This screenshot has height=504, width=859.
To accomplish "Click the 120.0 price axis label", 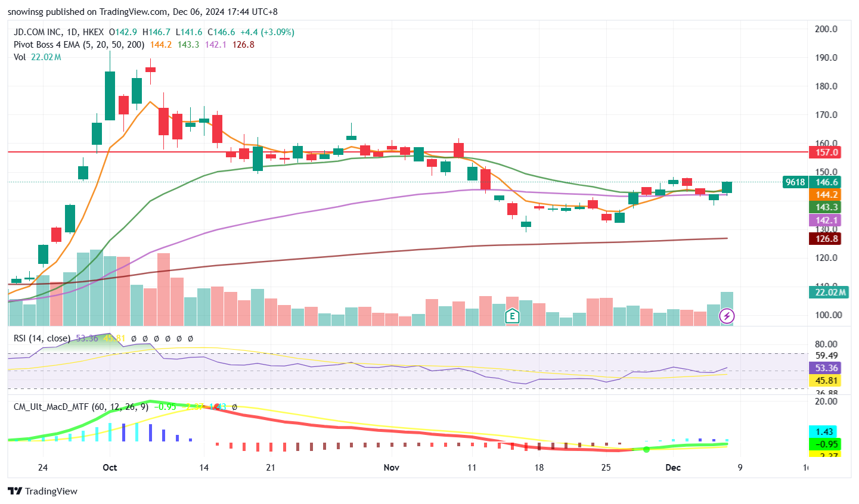I will 826,258.
